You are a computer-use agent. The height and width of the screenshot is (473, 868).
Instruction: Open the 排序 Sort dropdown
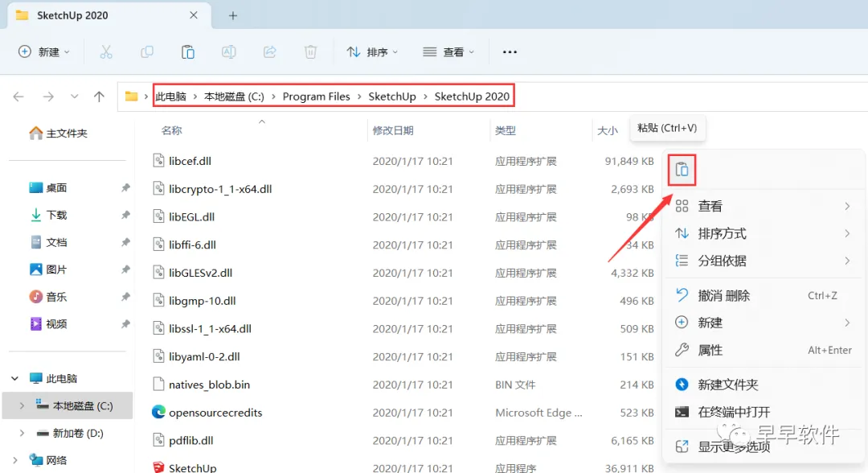(372, 52)
